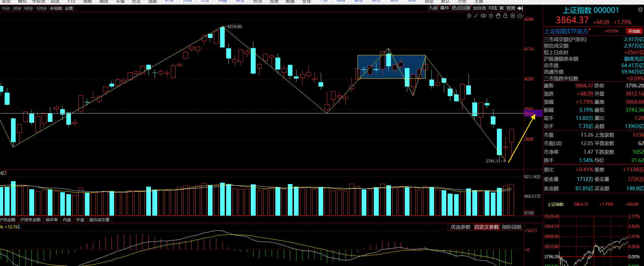Screen dimensions: 644x266
Task: Click the intraday mini chart thumbnail
Action: click(x=594, y=241)
